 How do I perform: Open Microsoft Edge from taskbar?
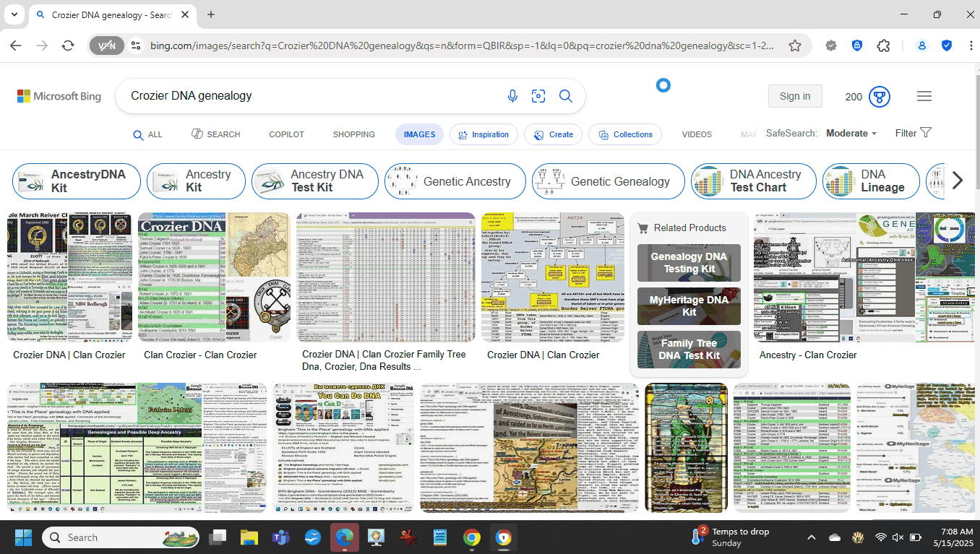click(x=344, y=537)
